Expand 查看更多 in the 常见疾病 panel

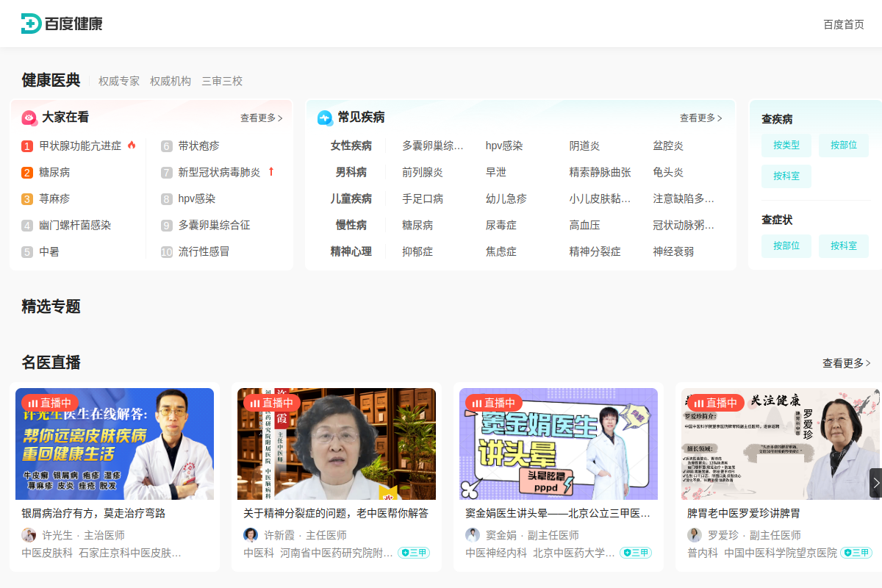click(700, 118)
